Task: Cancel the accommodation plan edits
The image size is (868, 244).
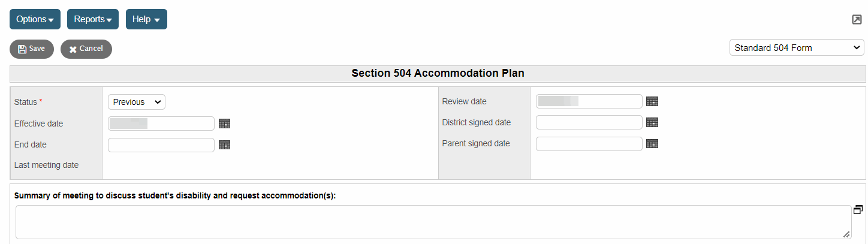Action: [x=86, y=49]
